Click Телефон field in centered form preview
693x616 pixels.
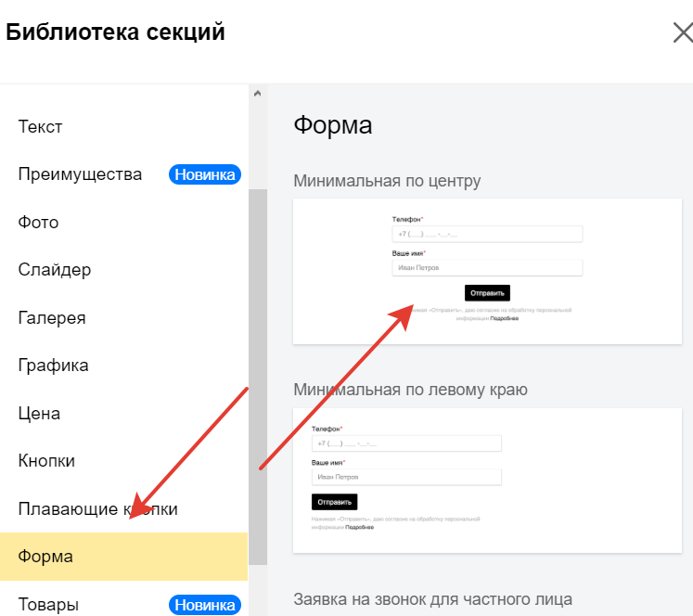click(x=487, y=234)
